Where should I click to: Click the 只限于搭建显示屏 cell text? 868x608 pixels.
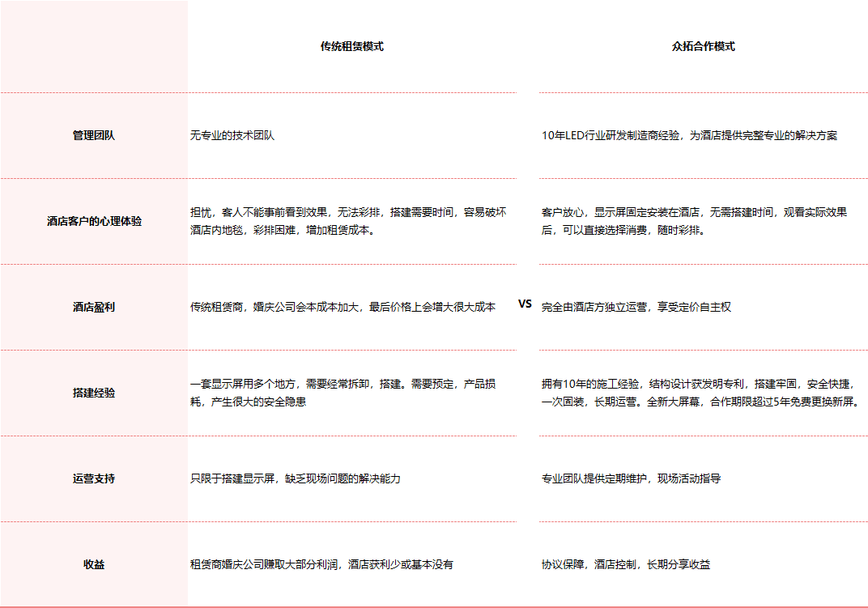pos(295,479)
